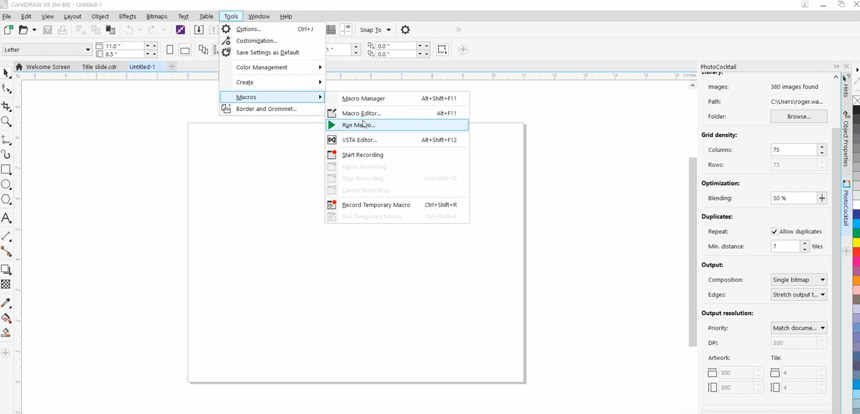Select the Polygon tool

6,199
